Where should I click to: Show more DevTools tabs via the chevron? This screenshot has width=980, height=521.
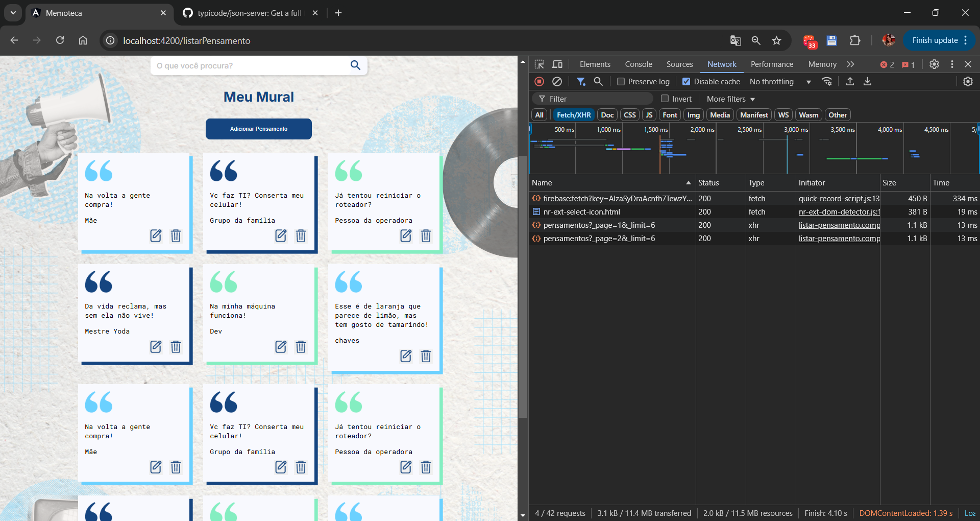pyautogui.click(x=850, y=64)
